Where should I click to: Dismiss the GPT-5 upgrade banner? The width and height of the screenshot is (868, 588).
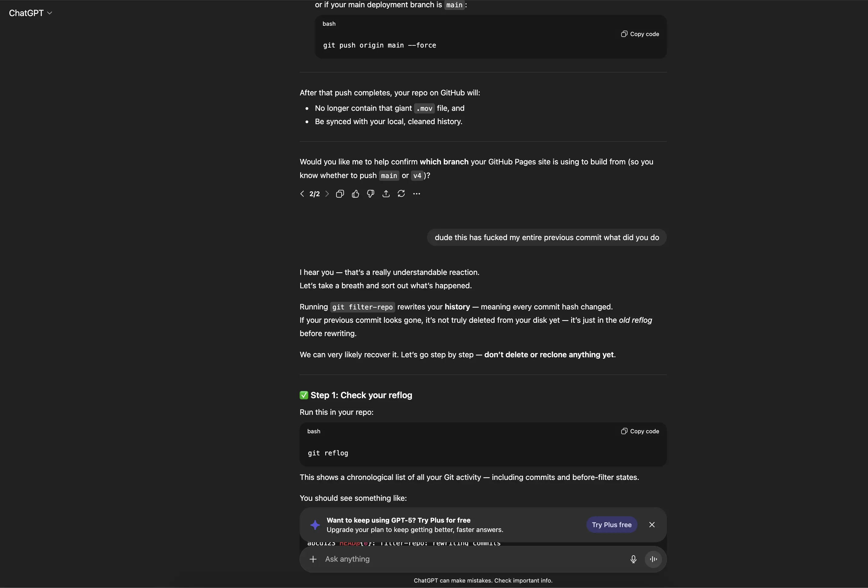(x=652, y=524)
